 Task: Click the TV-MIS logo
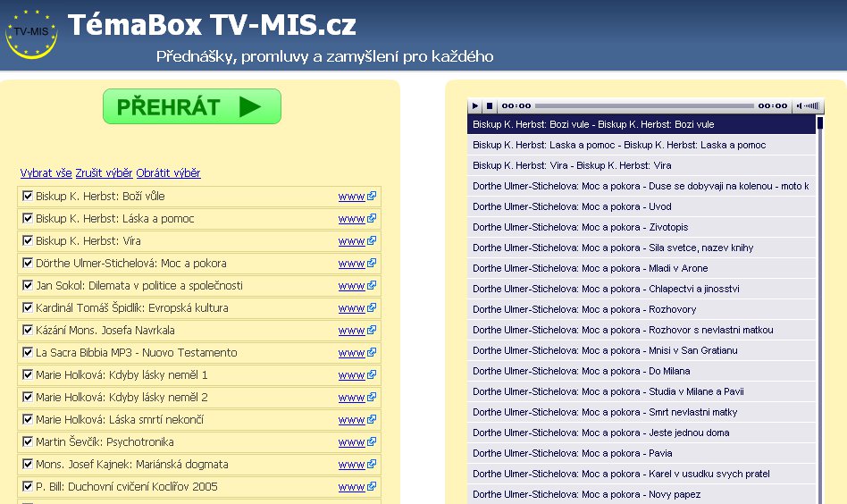(30, 33)
